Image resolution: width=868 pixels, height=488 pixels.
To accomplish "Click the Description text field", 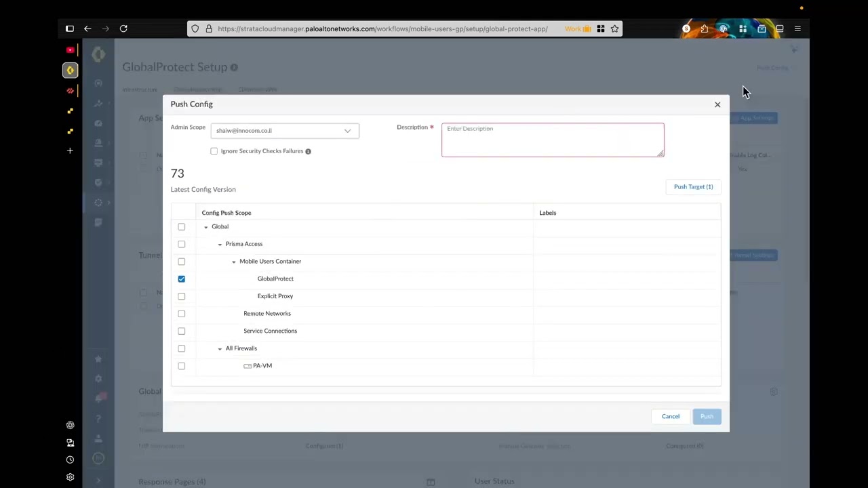I will [553, 140].
